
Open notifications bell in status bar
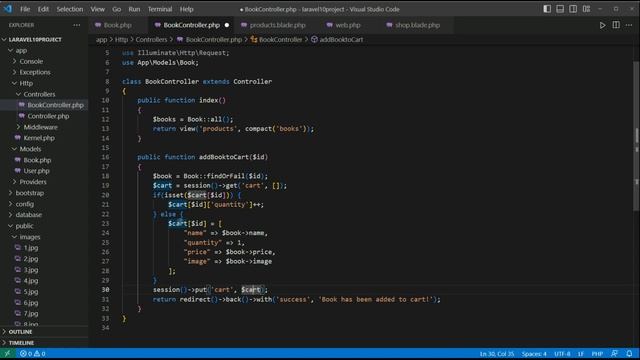(x=629, y=353)
